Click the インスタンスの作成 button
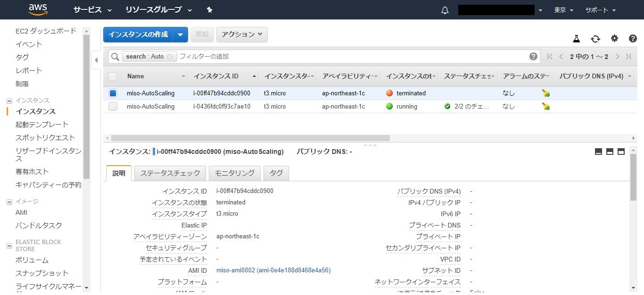 [x=138, y=34]
